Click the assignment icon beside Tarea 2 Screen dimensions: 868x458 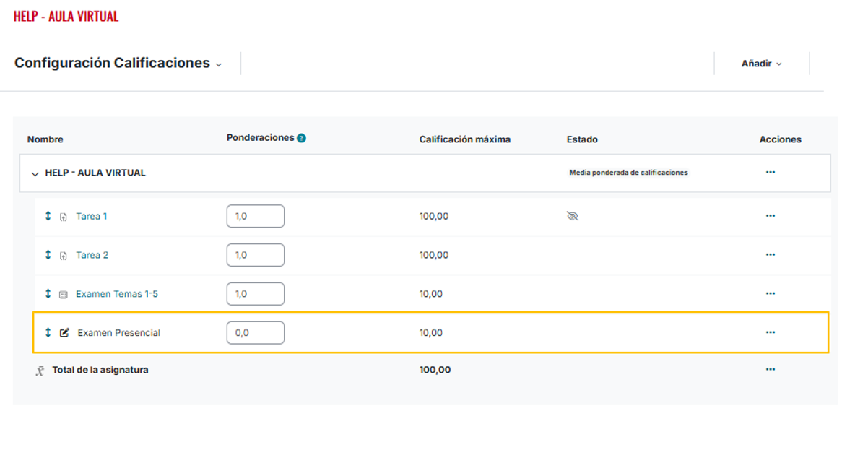pyautogui.click(x=64, y=256)
